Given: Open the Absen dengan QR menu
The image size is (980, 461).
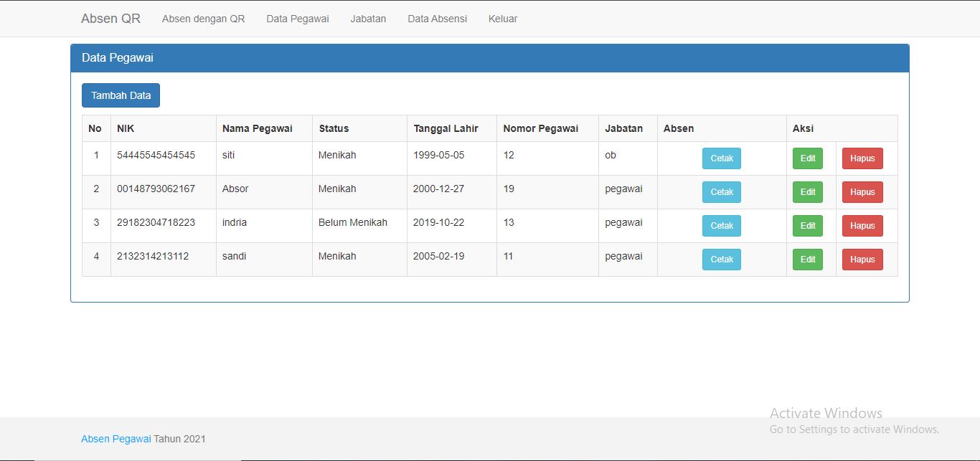Looking at the screenshot, I should (203, 19).
